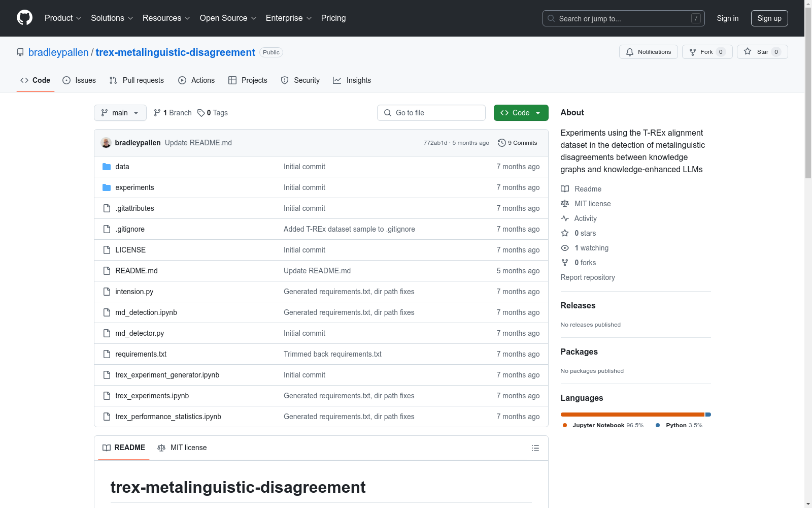Click the scales icon beside MIT license in About
Image resolution: width=812 pixels, height=508 pixels.
(565, 204)
